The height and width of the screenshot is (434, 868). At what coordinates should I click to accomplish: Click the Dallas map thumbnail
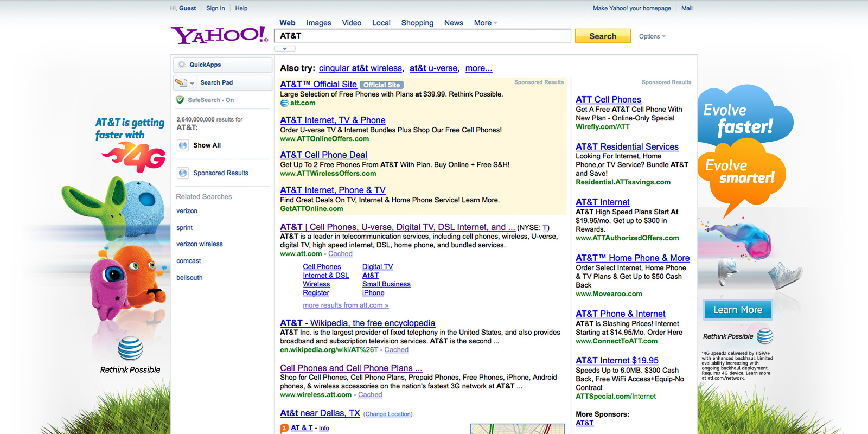pyautogui.click(x=517, y=429)
